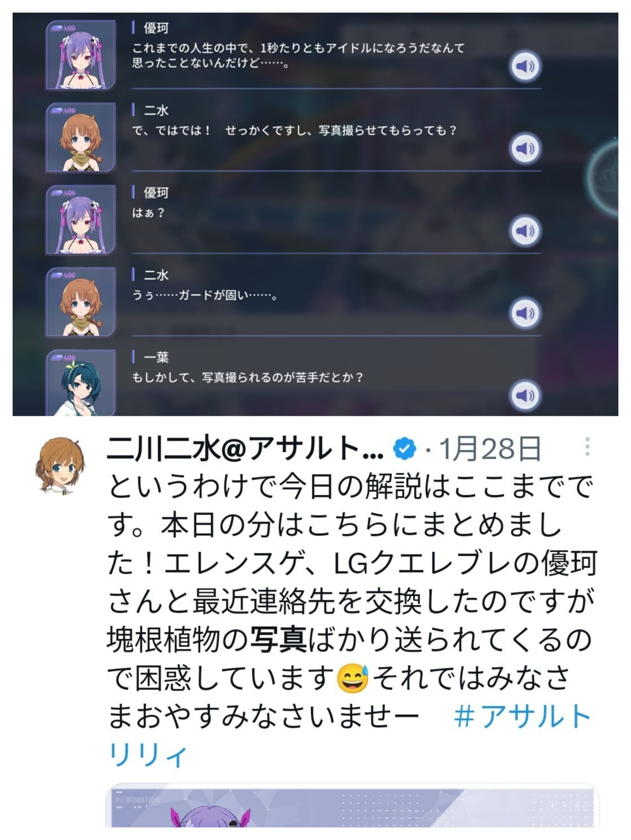The height and width of the screenshot is (840, 631).
Task: Play voice for 優珂's first idol line
Action: [525, 66]
